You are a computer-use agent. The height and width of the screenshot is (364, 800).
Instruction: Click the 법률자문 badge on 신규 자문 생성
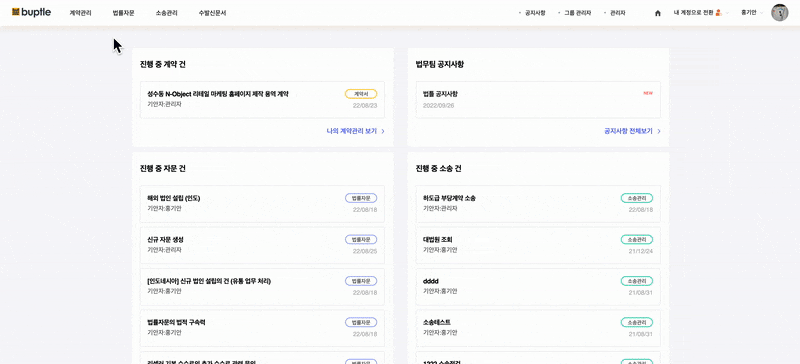[x=361, y=239]
